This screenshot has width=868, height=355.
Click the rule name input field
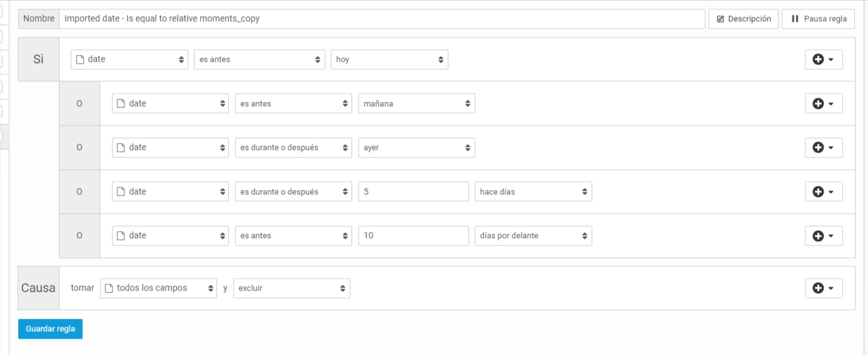point(382,19)
